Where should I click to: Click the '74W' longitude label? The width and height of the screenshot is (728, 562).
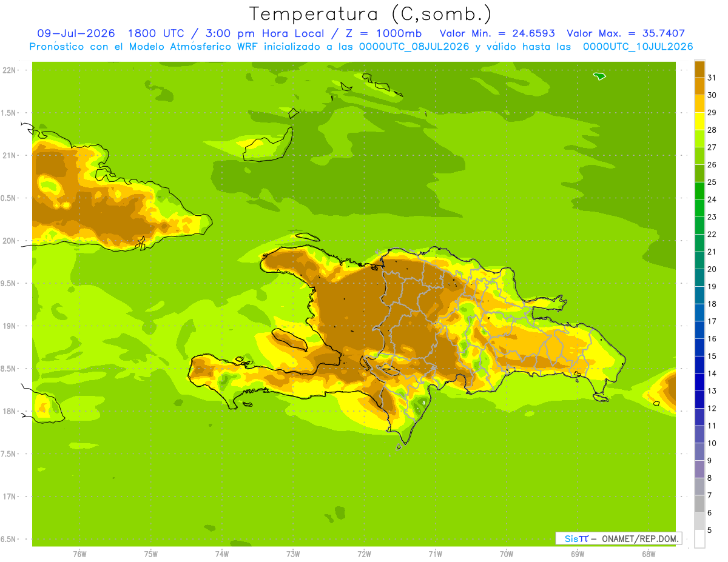click(222, 554)
